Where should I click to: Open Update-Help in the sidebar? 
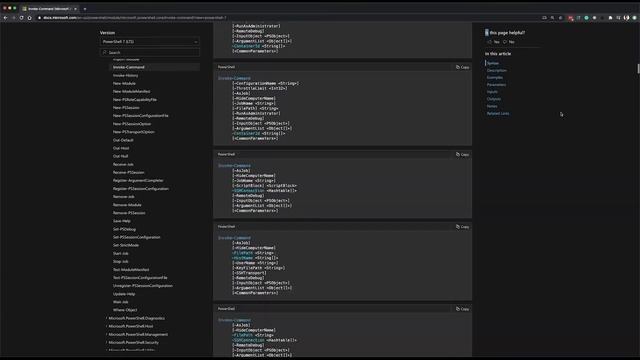pyautogui.click(x=124, y=294)
